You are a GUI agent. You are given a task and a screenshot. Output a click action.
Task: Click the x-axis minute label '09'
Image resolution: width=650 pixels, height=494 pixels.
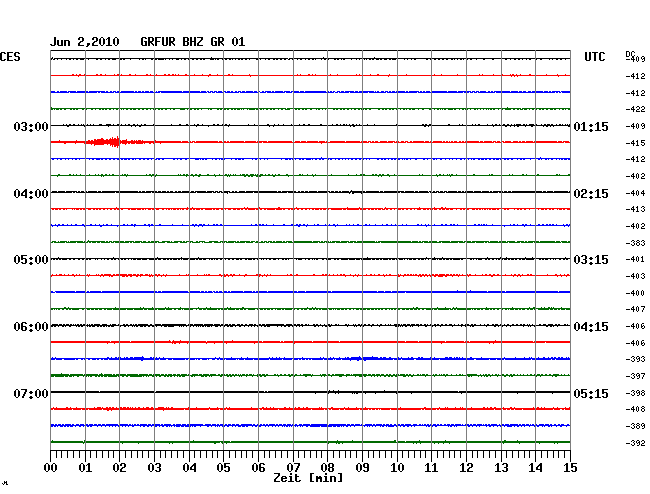(x=362, y=468)
